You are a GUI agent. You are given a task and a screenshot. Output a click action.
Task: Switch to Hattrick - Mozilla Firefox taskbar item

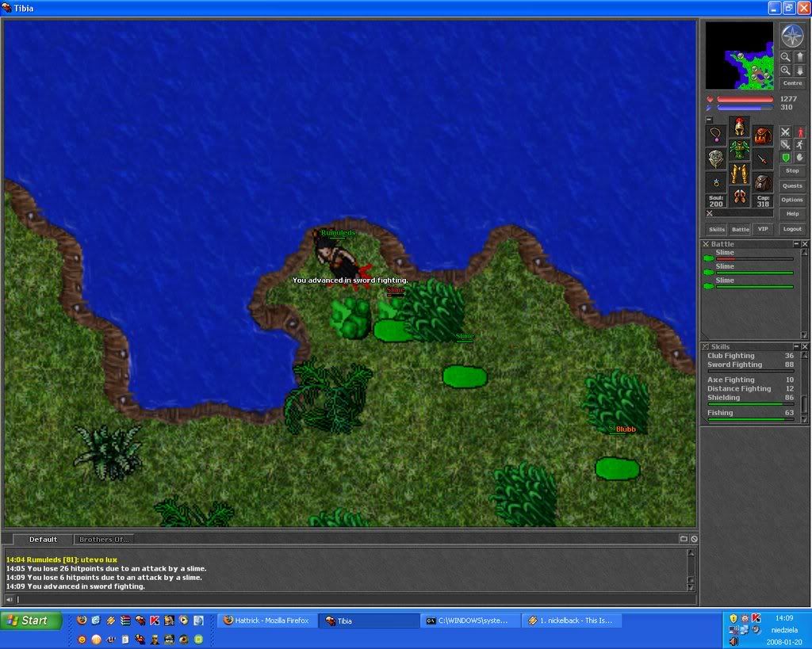pyautogui.click(x=268, y=620)
